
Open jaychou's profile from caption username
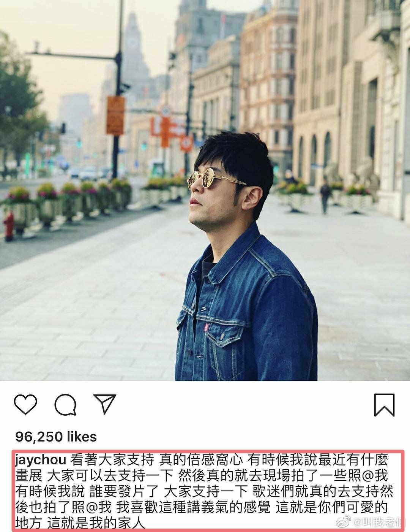41,461
